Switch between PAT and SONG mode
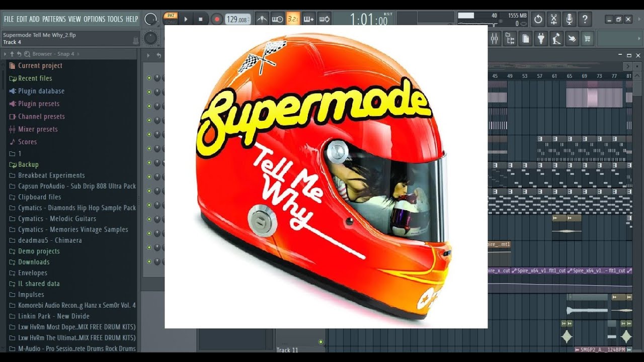 (x=171, y=19)
